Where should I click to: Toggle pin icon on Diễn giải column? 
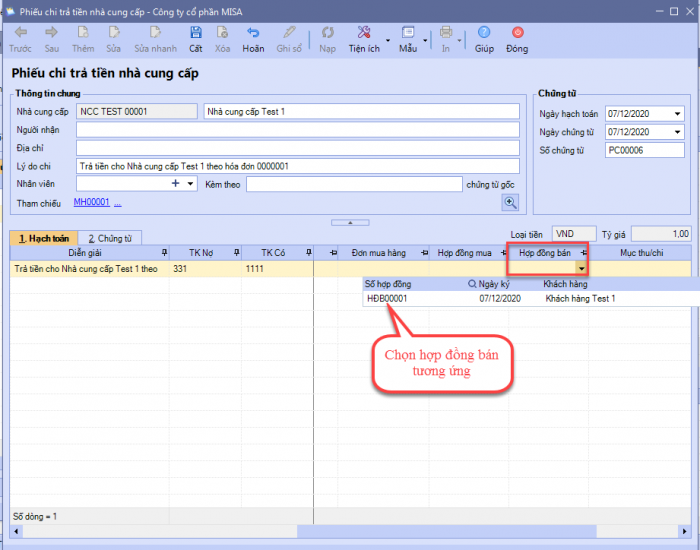(x=164, y=253)
